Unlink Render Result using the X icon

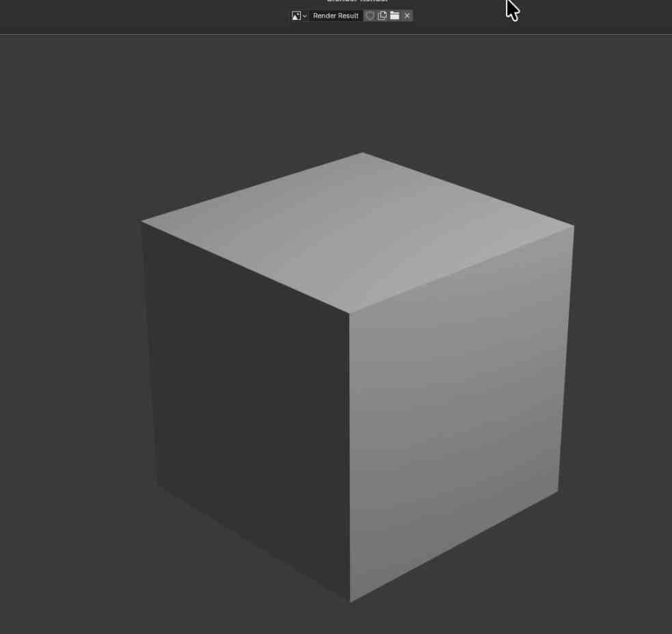click(407, 15)
